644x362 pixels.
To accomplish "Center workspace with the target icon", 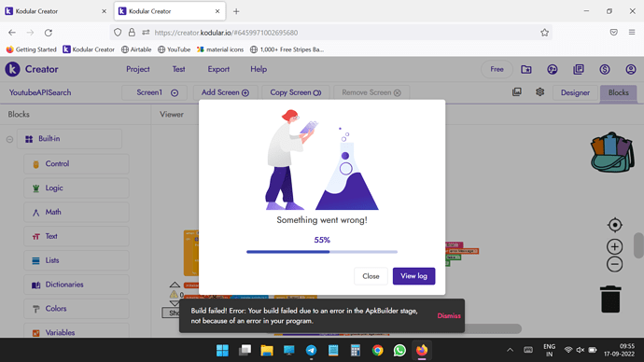I will (615, 225).
